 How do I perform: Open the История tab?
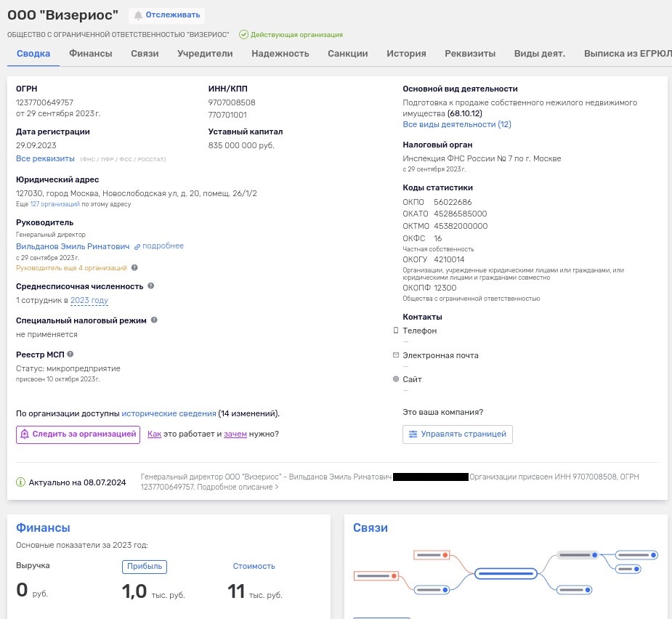[406, 54]
